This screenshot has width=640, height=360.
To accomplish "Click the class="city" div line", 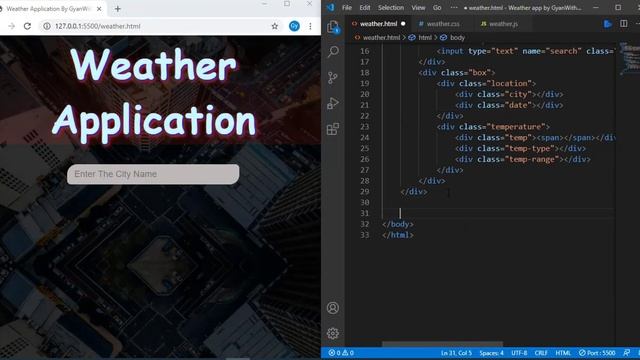I will tap(509, 94).
